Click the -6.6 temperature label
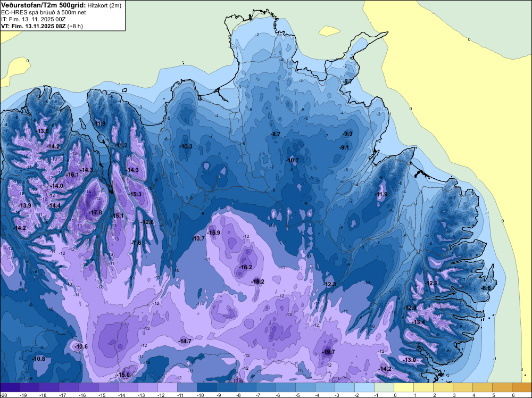Screen dimensions: 532x398 pyautogui.click(x=486, y=288)
